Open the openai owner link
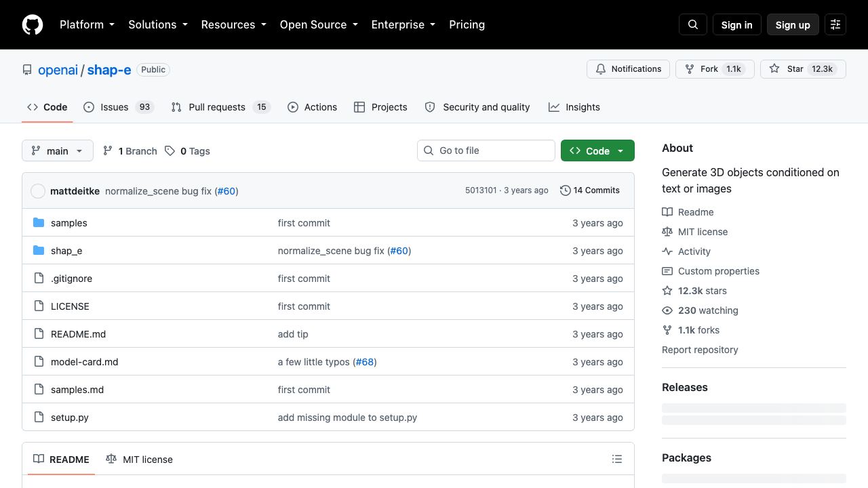 58,70
